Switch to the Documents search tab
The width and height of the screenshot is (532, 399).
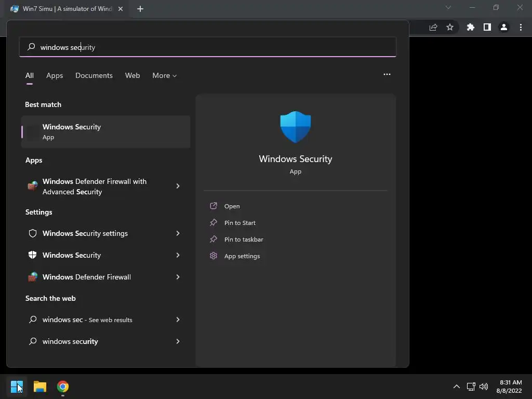[94, 75]
